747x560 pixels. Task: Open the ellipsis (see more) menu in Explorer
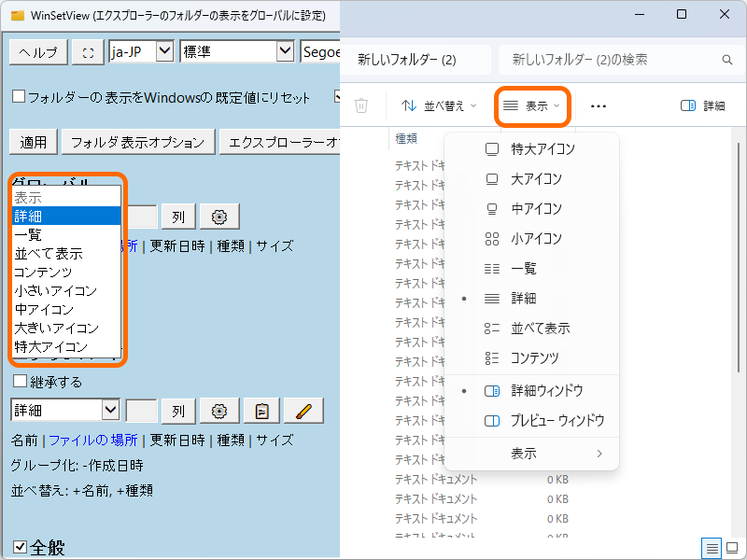click(x=598, y=105)
